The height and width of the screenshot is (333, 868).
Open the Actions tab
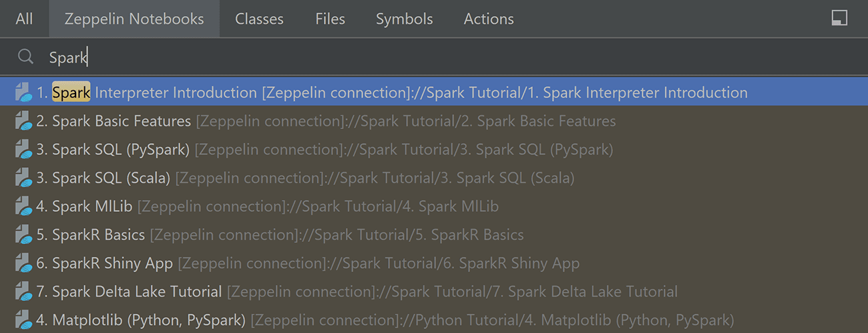pyautogui.click(x=489, y=19)
